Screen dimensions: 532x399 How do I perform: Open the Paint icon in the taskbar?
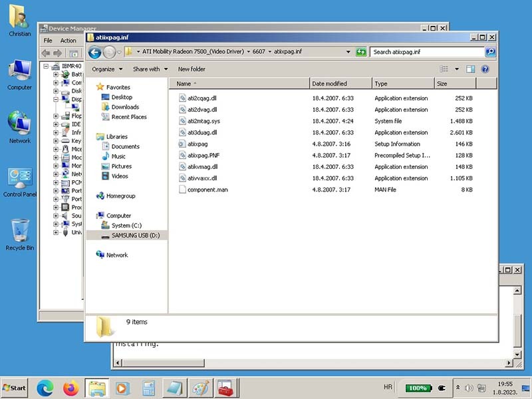coord(199,388)
